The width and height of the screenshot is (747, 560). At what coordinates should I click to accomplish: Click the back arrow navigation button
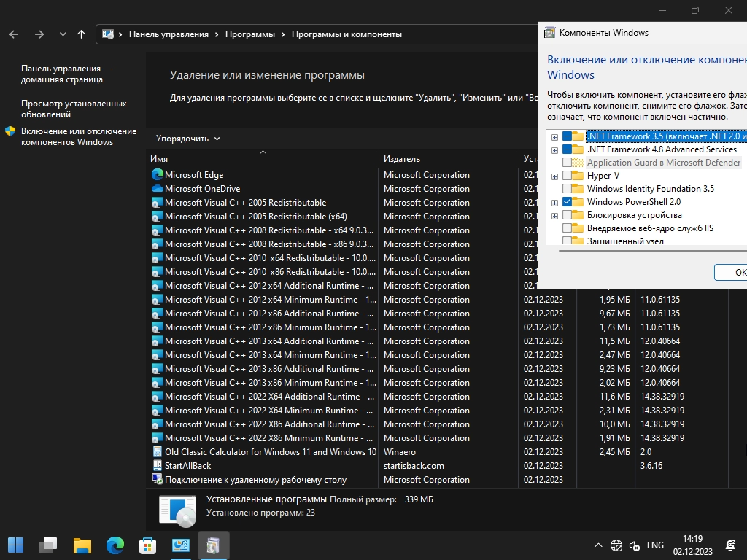click(x=15, y=34)
